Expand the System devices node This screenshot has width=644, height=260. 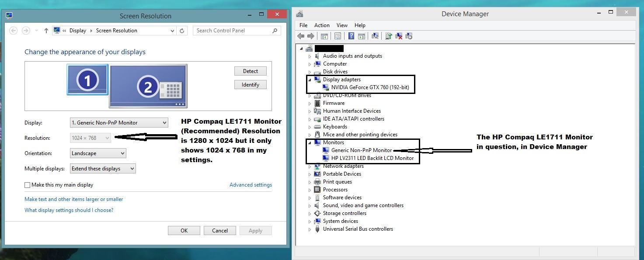coord(310,222)
